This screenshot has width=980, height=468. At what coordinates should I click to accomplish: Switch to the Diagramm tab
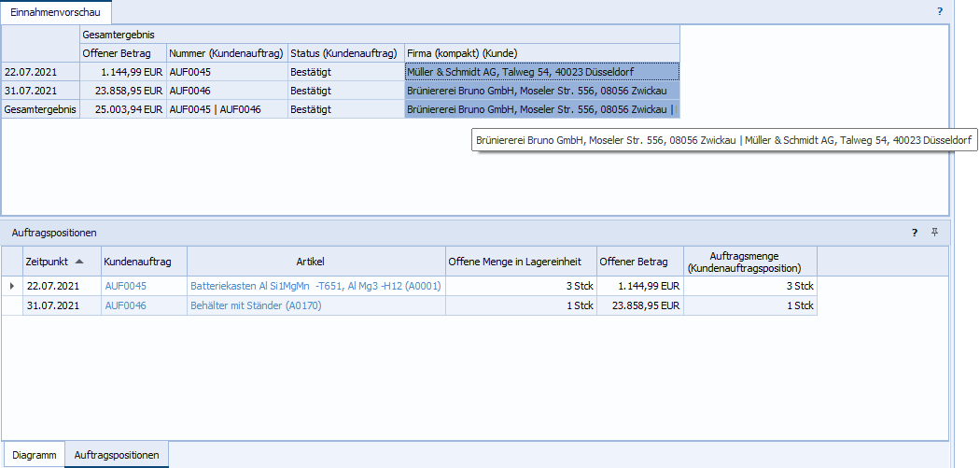tap(33, 455)
